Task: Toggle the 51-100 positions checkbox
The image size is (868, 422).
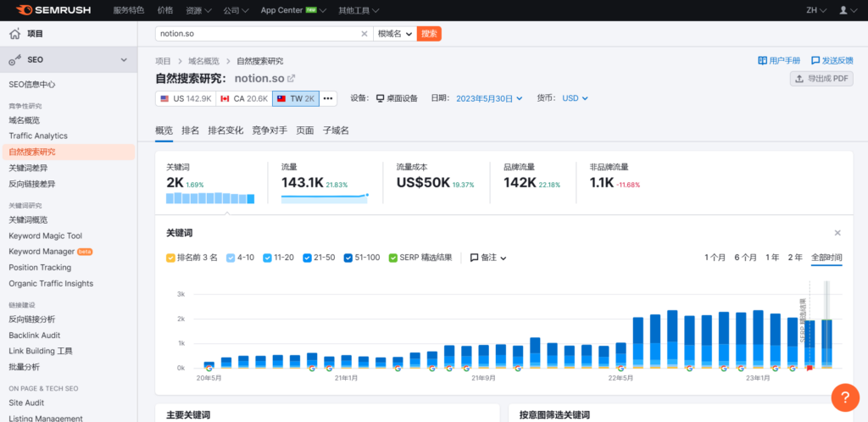Action: [x=348, y=258]
